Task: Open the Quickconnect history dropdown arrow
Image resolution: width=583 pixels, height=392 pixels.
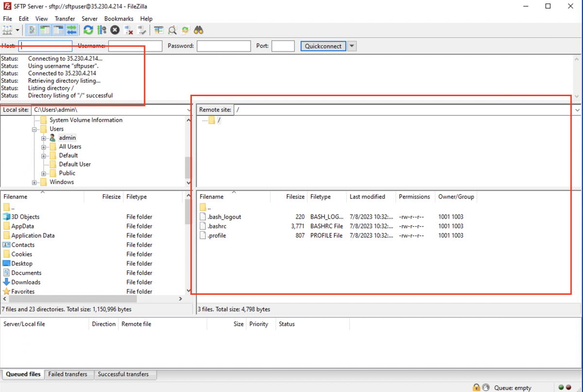Action: click(352, 46)
